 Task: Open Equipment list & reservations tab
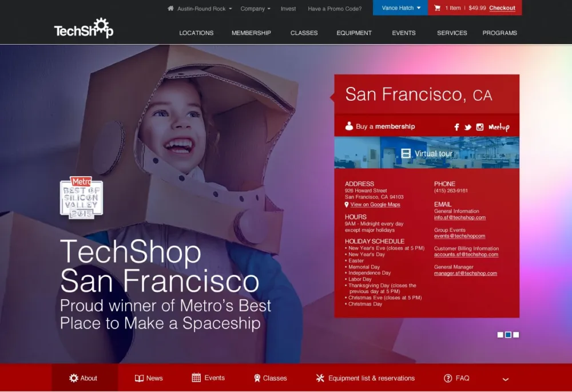366,378
